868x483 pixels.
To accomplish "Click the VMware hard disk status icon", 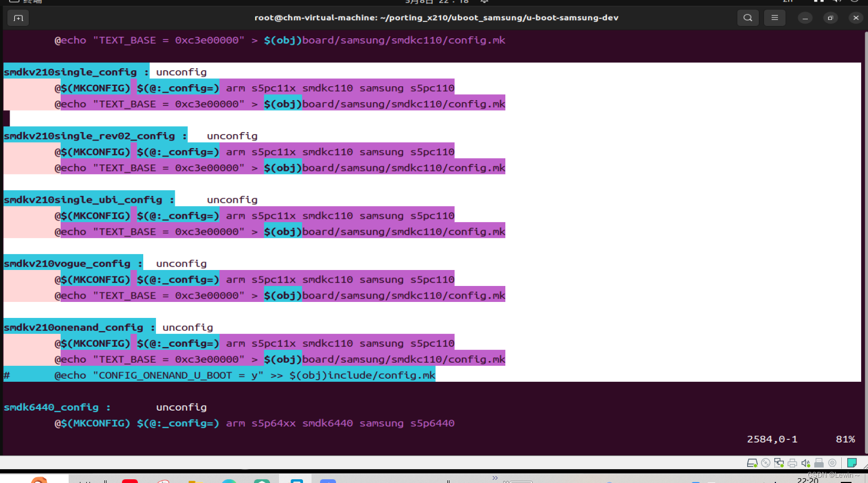I will pyautogui.click(x=752, y=463).
